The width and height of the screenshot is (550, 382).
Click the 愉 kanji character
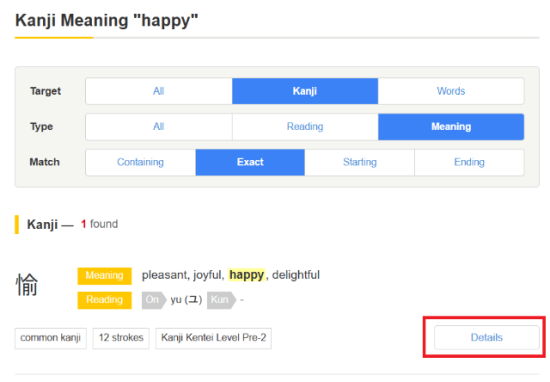coord(27,284)
